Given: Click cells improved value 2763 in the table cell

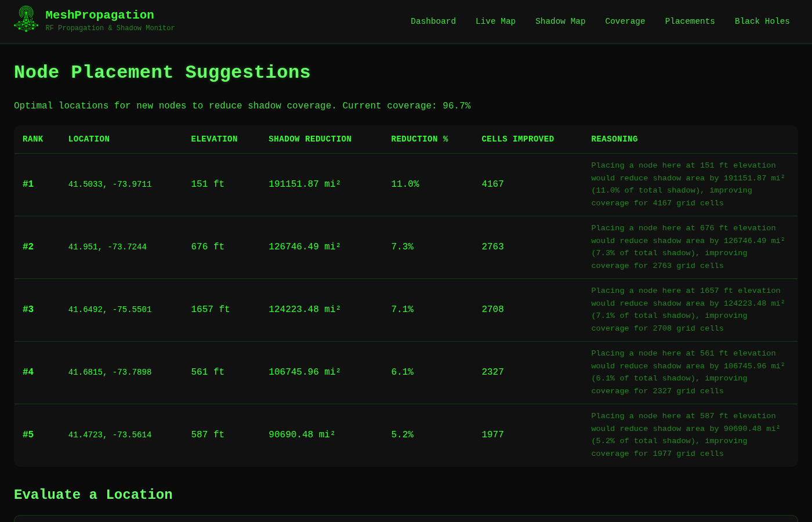Looking at the screenshot, I should tap(492, 247).
